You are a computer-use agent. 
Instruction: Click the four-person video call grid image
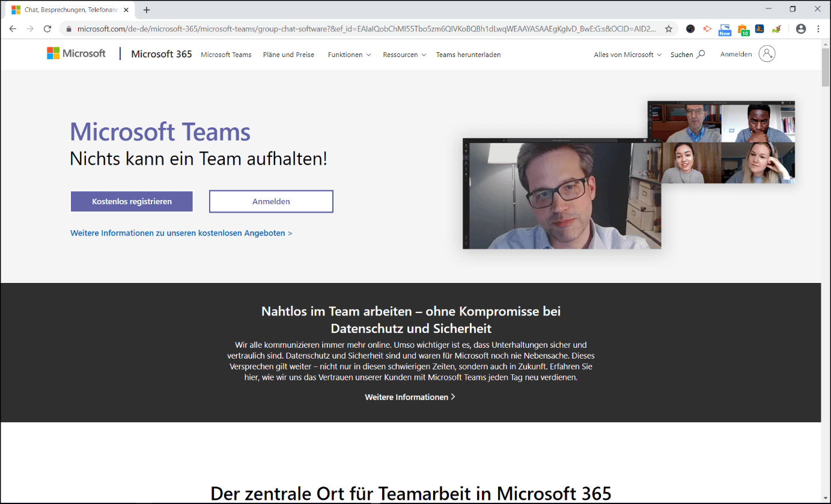(x=721, y=142)
